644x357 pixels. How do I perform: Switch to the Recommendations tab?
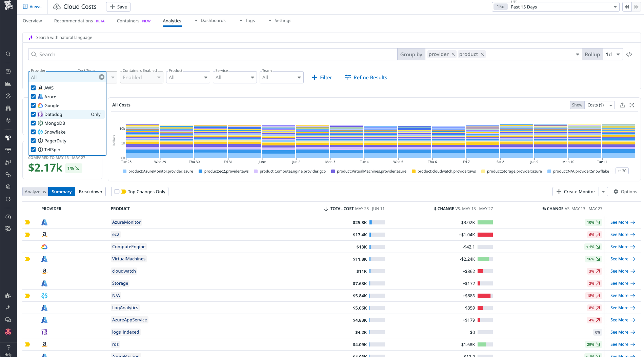coord(73,20)
